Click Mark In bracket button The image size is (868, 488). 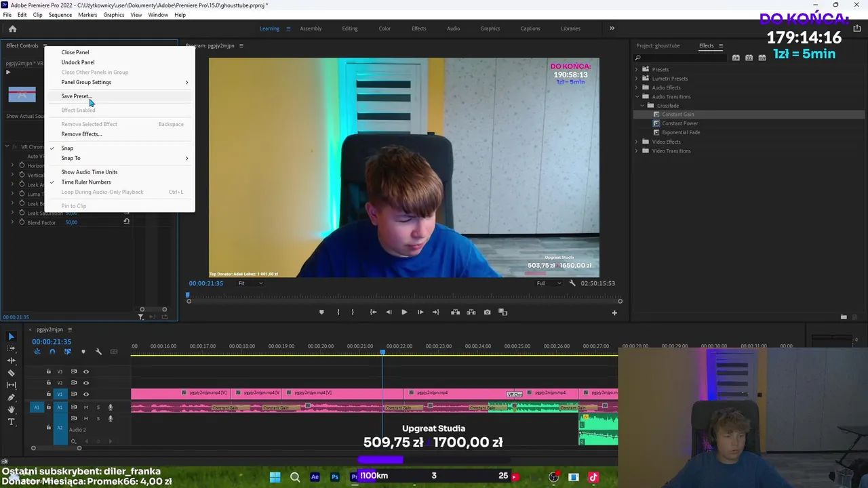pyautogui.click(x=338, y=312)
